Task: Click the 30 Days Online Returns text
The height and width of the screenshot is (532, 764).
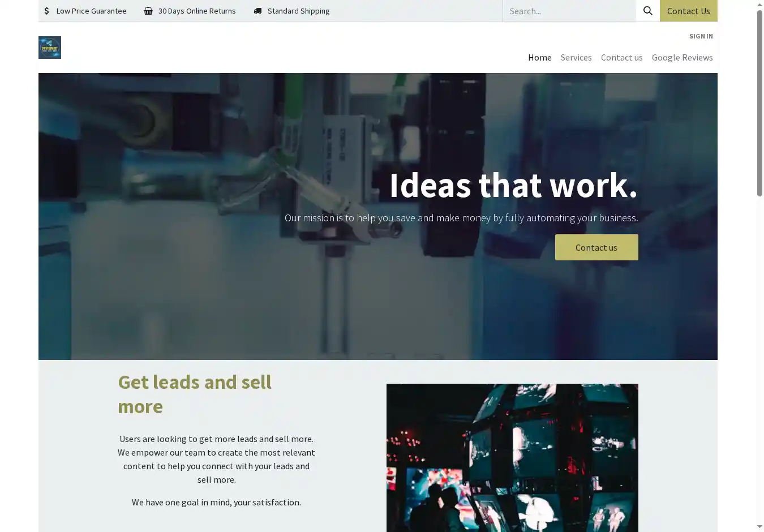Action: 197,11
